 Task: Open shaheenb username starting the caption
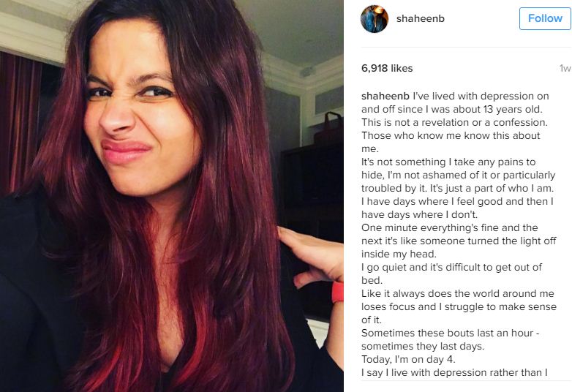(385, 97)
